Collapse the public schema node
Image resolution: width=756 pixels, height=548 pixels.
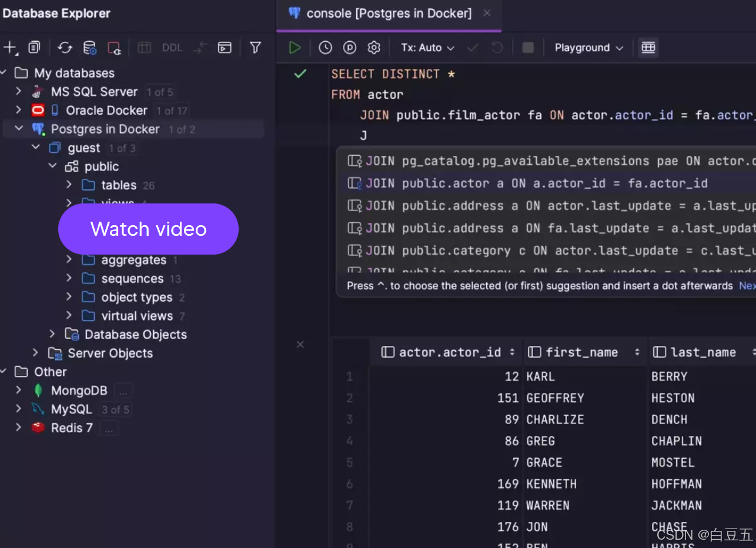[x=52, y=166]
